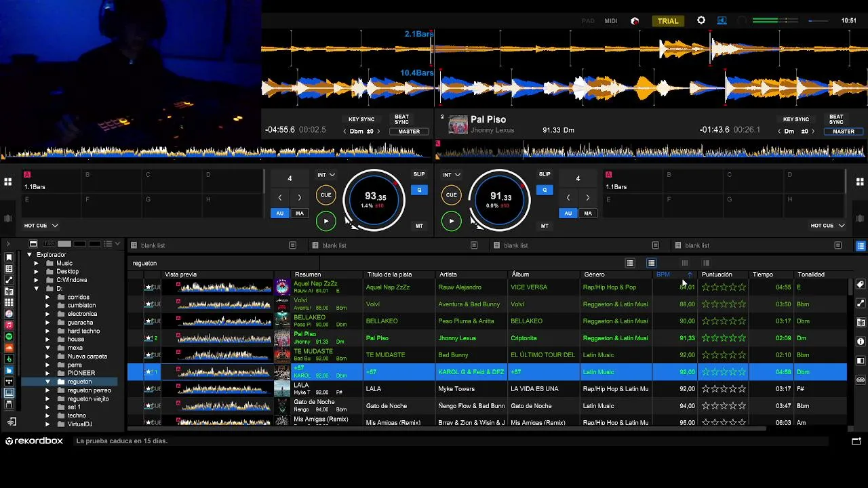This screenshot has width=868, height=488.
Task: Open the right deck INT mode dropdown
Action: (451, 175)
